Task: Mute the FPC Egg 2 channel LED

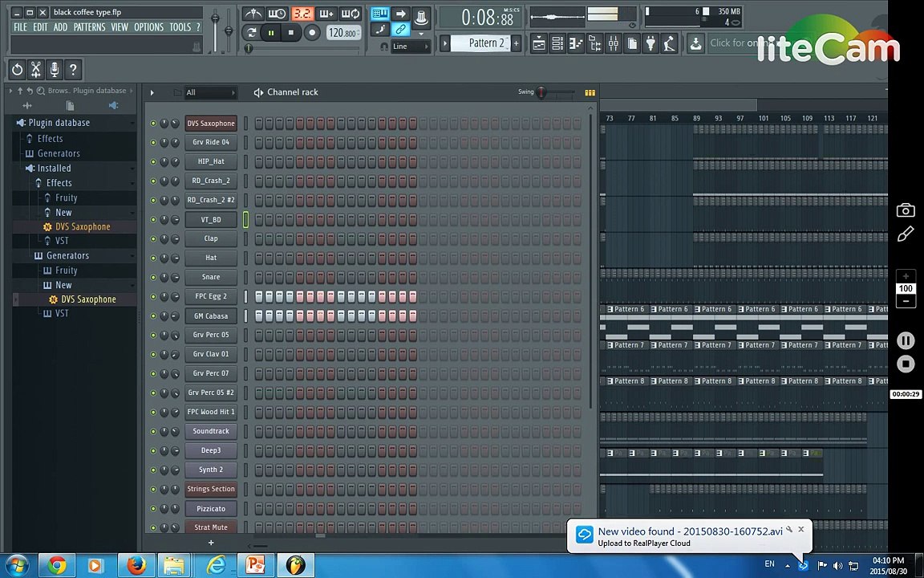Action: tap(153, 297)
